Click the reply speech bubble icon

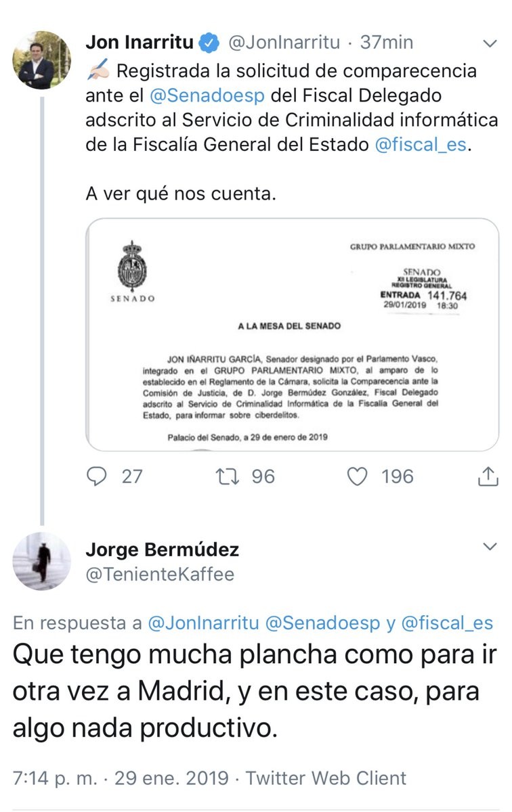pyautogui.click(x=98, y=476)
